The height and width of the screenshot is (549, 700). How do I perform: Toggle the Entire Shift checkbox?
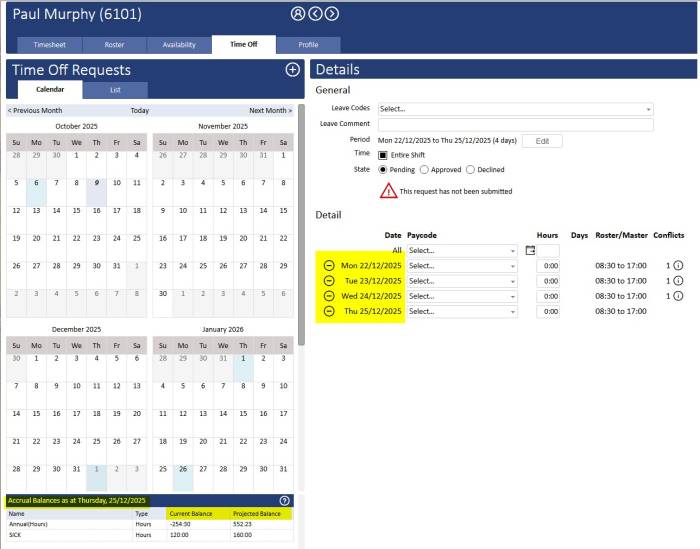pyautogui.click(x=382, y=155)
